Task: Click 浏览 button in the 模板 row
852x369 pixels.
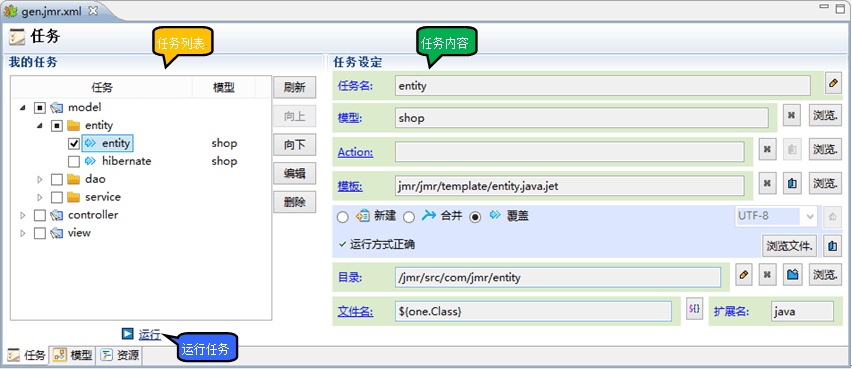Action: pyautogui.click(x=824, y=184)
